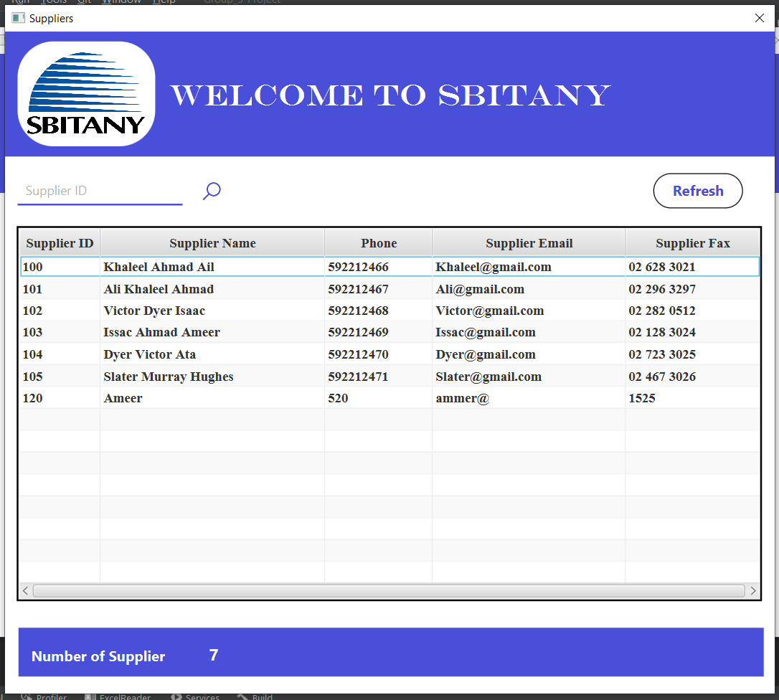Click the Refresh button
The height and width of the screenshot is (700, 779).
pyautogui.click(x=697, y=191)
